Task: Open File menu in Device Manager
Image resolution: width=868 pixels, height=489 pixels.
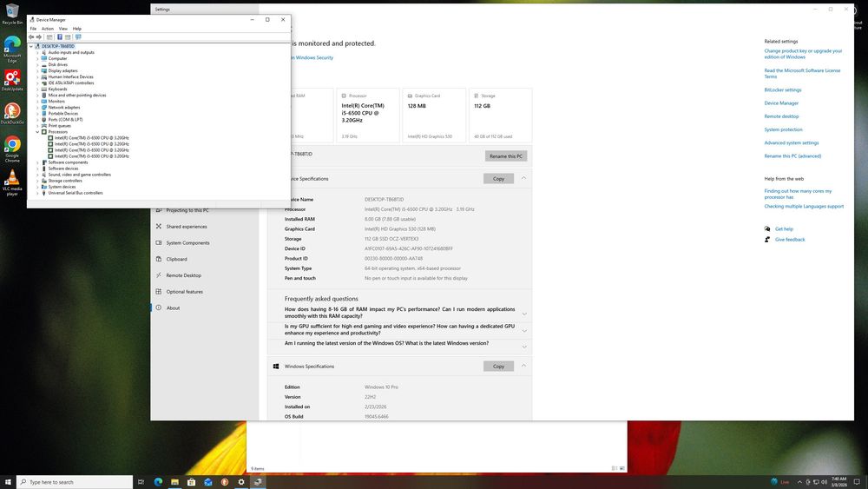Action: (33, 29)
